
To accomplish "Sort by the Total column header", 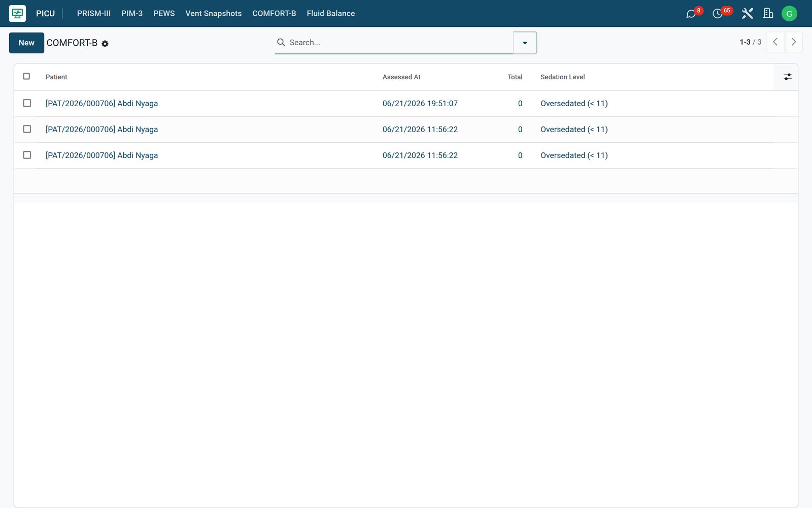I will tap(515, 77).
